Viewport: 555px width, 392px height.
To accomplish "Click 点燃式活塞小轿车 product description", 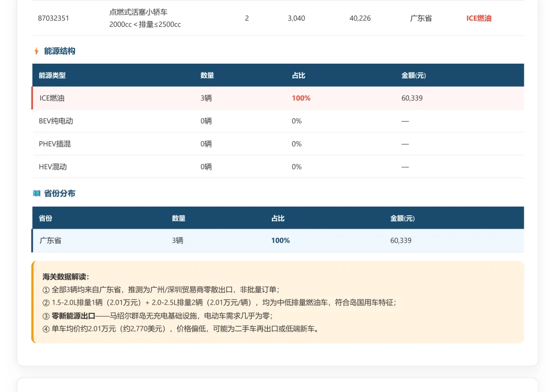I will click(138, 12).
